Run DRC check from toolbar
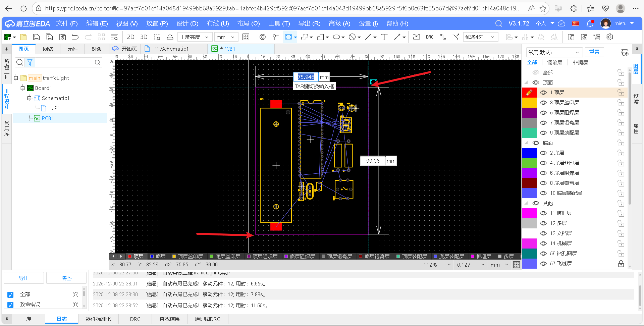644x326 pixels. (430, 37)
